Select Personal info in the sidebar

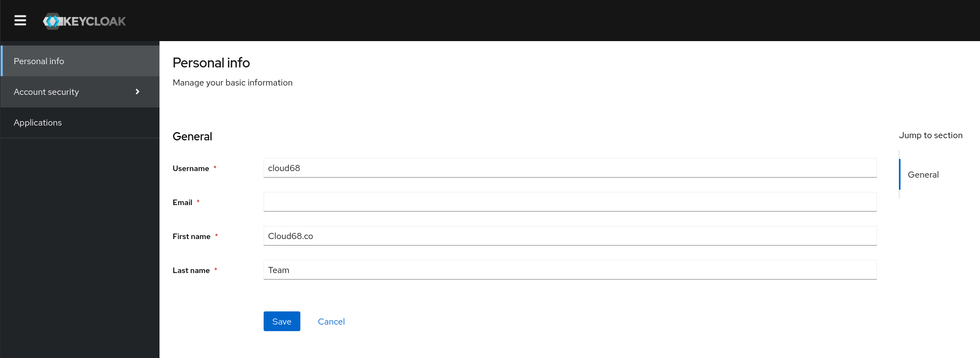(x=38, y=61)
